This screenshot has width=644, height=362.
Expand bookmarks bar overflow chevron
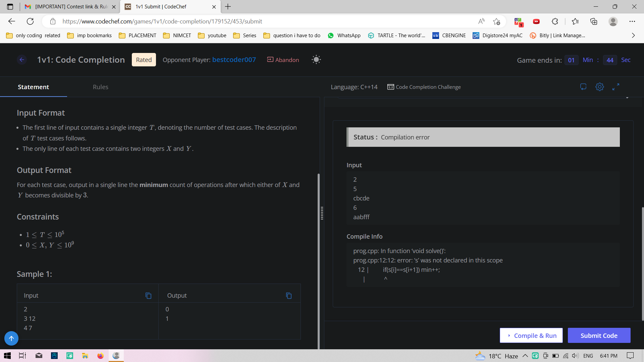(633, 36)
